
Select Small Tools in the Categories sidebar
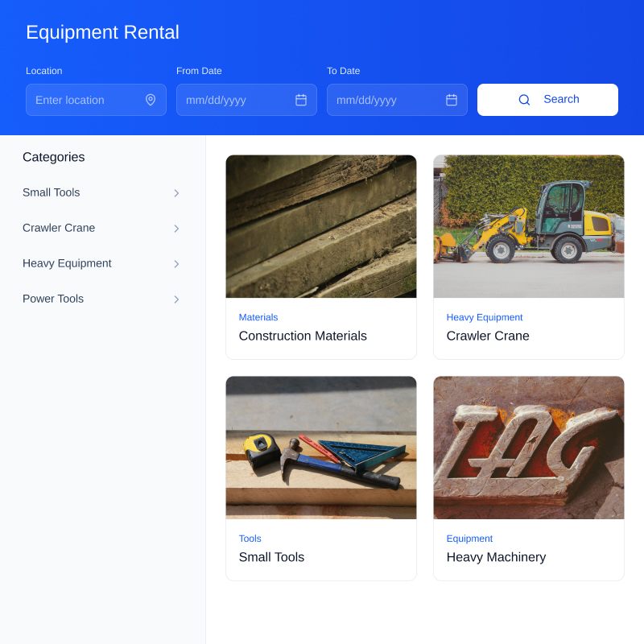click(52, 192)
